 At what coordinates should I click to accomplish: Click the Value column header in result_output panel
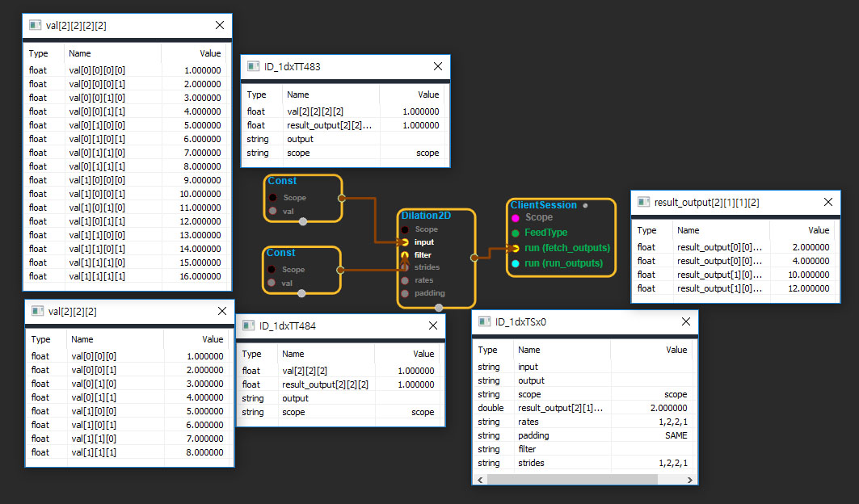(818, 230)
